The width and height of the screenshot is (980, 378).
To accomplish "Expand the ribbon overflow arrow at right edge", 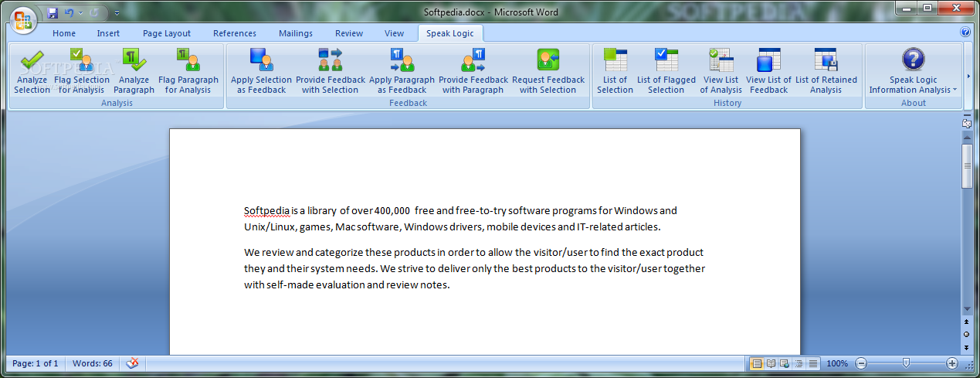I will point(969,76).
